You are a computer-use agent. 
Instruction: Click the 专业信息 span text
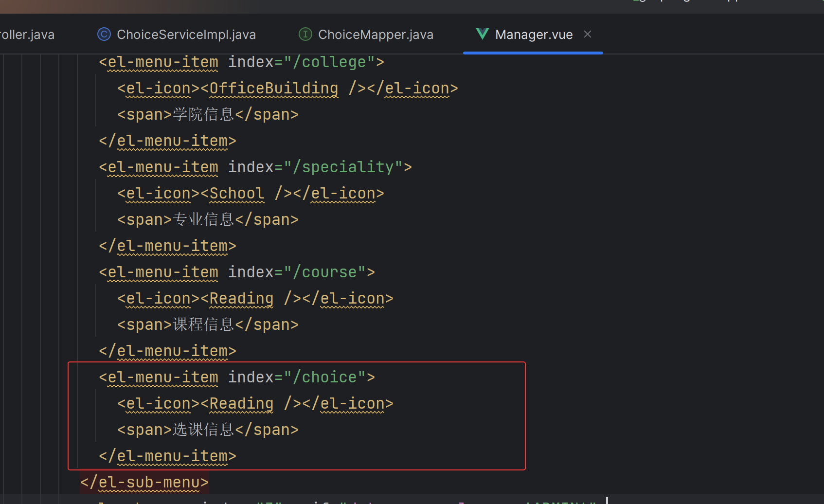point(204,220)
